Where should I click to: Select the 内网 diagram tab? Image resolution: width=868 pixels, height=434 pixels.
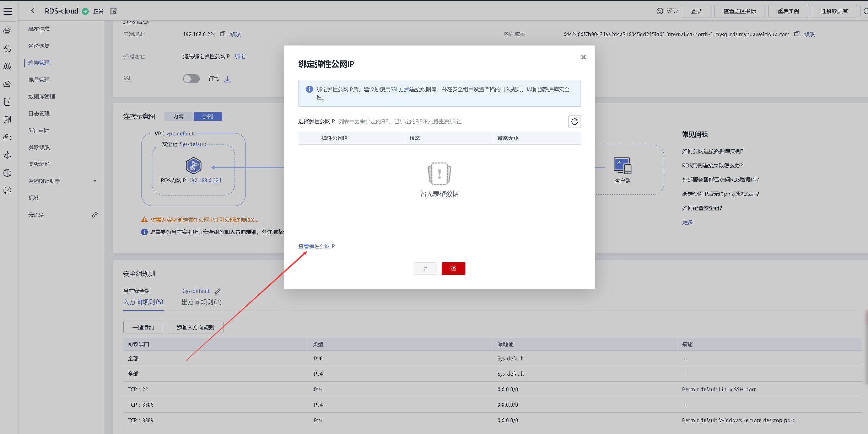[178, 117]
